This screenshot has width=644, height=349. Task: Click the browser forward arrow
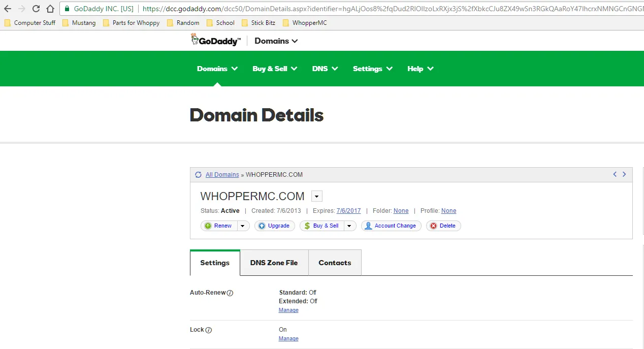[21, 9]
